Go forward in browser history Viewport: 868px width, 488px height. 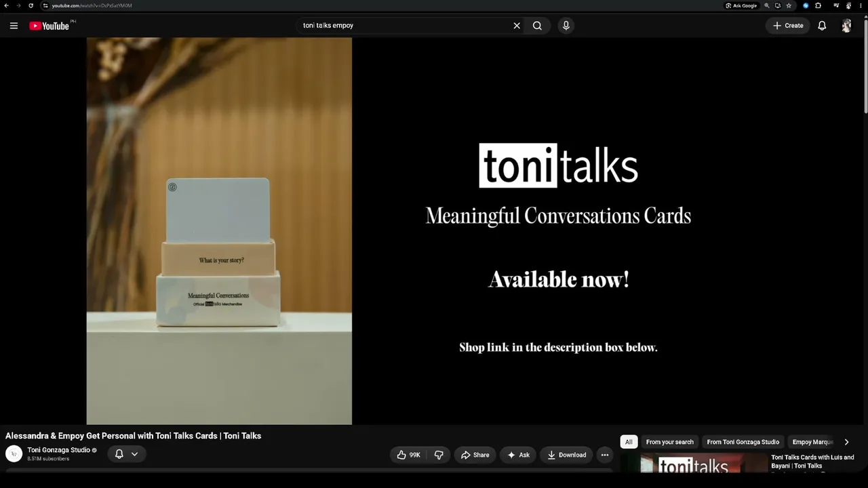point(18,5)
